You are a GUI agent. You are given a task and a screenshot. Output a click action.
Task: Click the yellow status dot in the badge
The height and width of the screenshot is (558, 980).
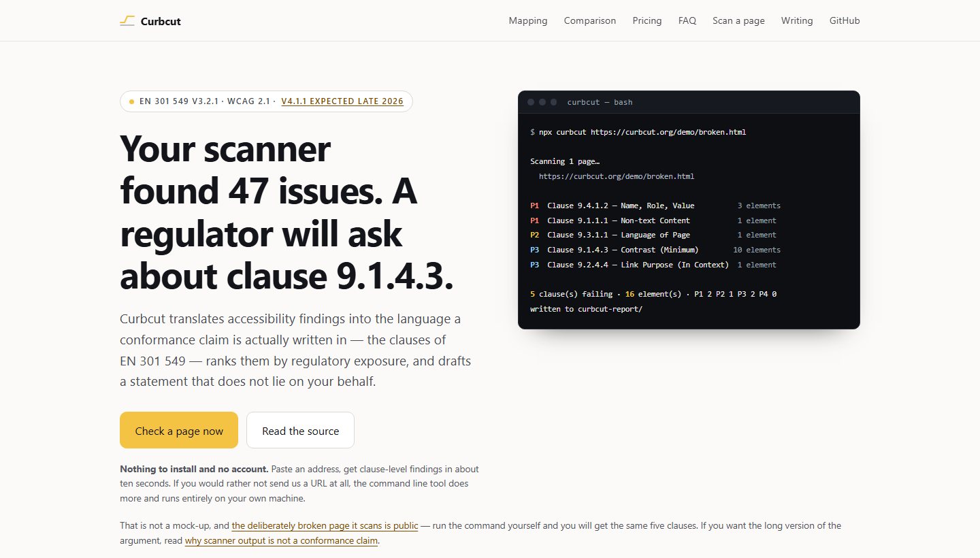click(x=131, y=101)
